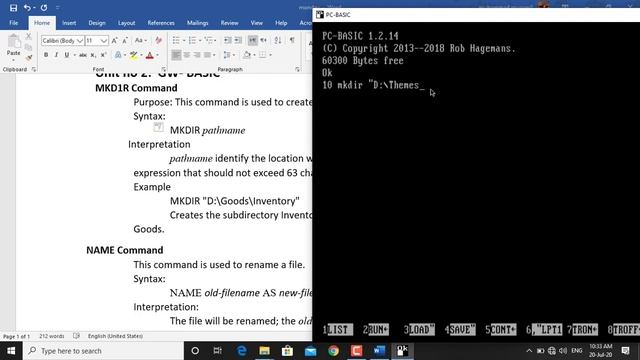Switch to the Design ribbon tab
The width and height of the screenshot is (640, 360).
[97, 23]
